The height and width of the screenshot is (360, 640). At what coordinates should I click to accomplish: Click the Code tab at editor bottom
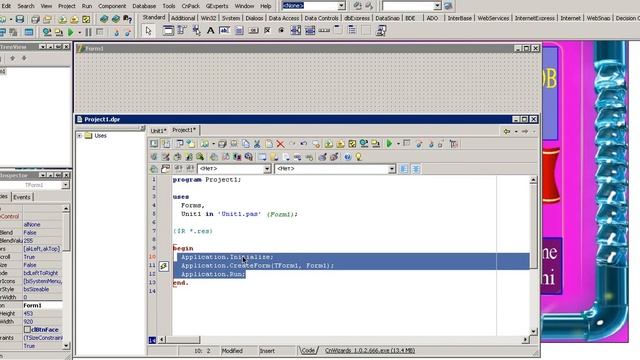[308, 351]
